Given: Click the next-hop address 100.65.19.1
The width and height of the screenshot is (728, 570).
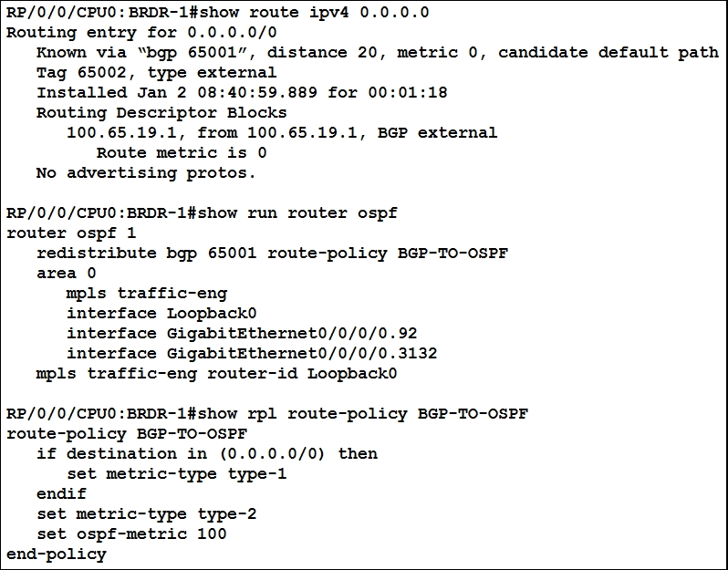Looking at the screenshot, I should [121, 133].
